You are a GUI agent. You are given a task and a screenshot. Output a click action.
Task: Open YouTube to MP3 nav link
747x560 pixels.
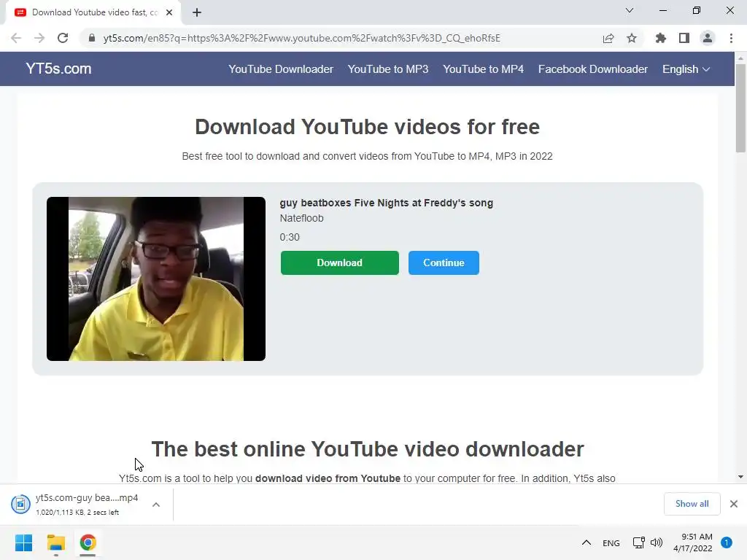pos(388,69)
